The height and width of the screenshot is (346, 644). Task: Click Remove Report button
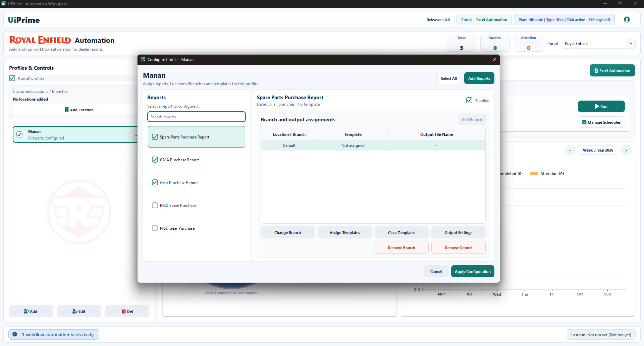458,247
